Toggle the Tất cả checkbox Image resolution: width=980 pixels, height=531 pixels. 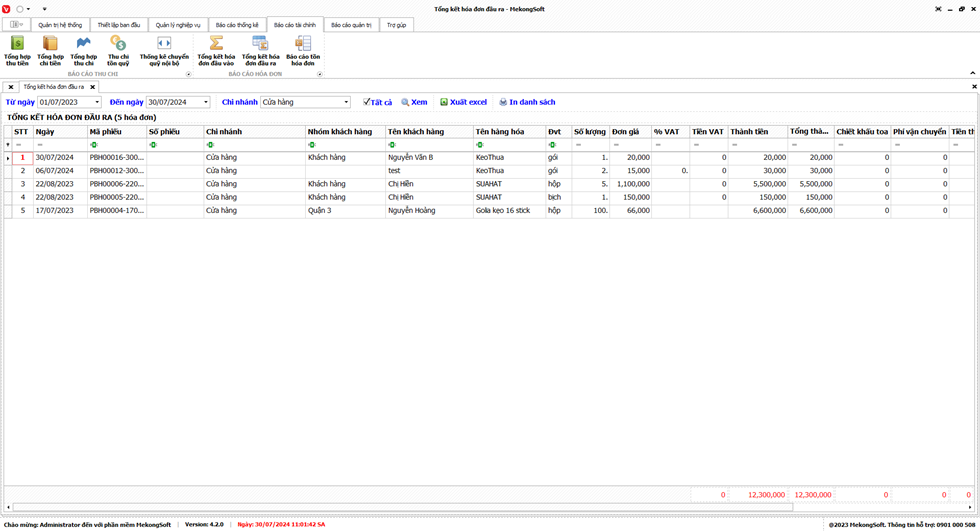[367, 102]
